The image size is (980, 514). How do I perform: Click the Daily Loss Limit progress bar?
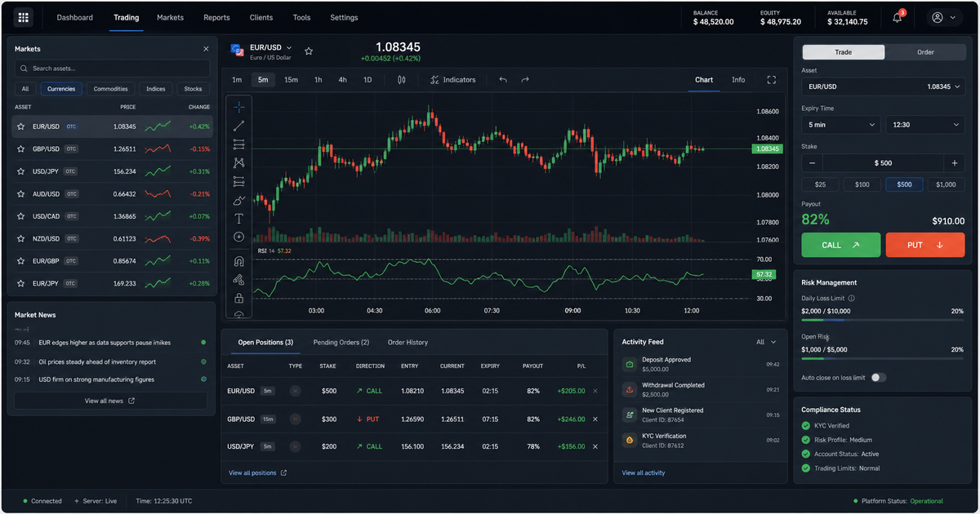pos(883,320)
